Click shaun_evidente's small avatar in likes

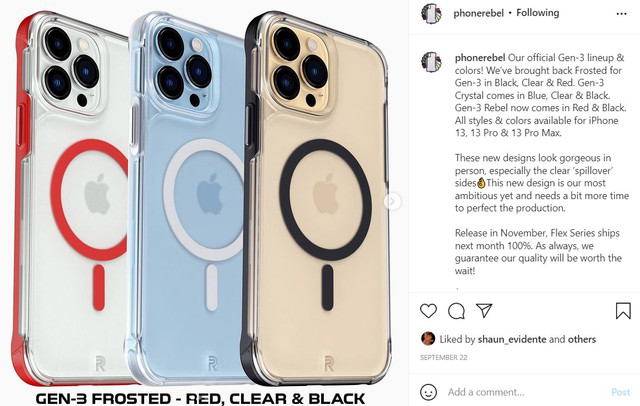coord(428,339)
